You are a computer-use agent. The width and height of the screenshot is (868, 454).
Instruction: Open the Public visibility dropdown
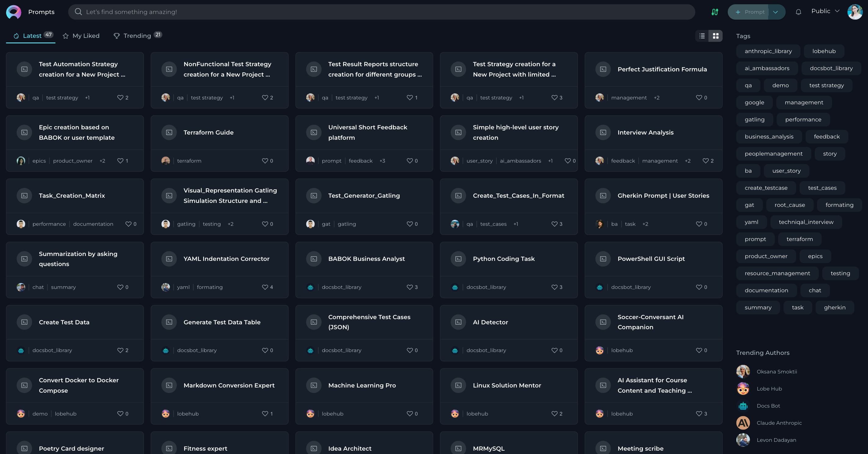pyautogui.click(x=825, y=11)
